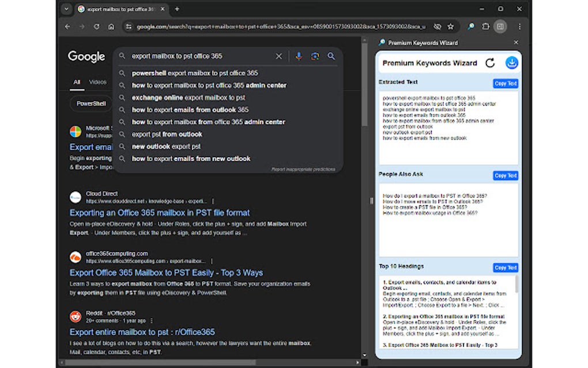Download keywords via the blue download icon
Image resolution: width=588 pixels, height=368 pixels.
coord(511,63)
